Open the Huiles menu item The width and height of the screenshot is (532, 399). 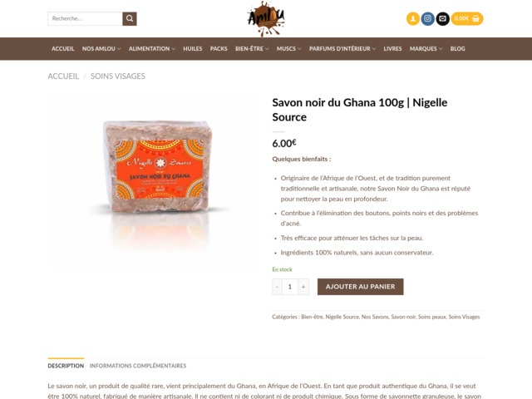192,49
